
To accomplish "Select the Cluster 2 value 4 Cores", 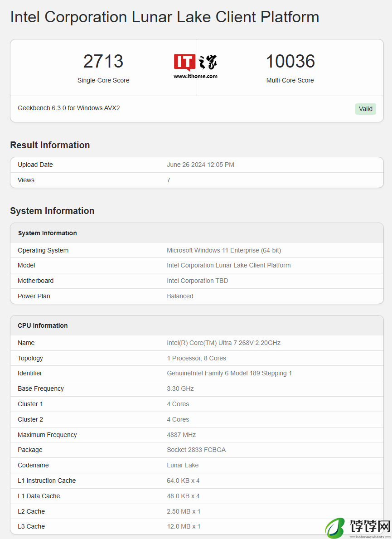I will point(178,419).
